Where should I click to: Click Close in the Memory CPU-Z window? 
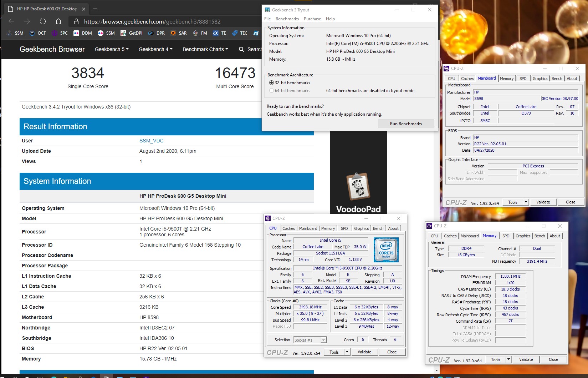[553, 359]
